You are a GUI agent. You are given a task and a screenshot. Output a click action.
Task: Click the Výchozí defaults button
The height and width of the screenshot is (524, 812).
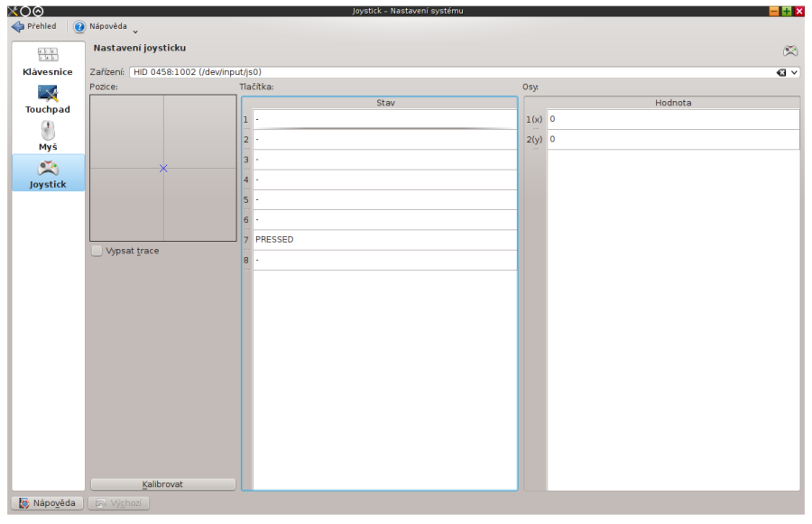point(118,502)
